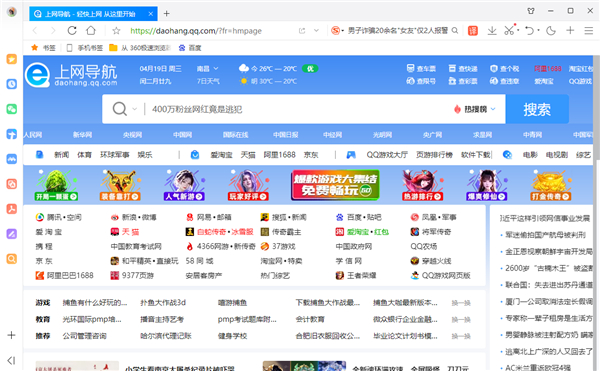Bookmark this page with the star icon
Viewport: 600px width, 371px height.
pyautogui.click(x=116, y=31)
